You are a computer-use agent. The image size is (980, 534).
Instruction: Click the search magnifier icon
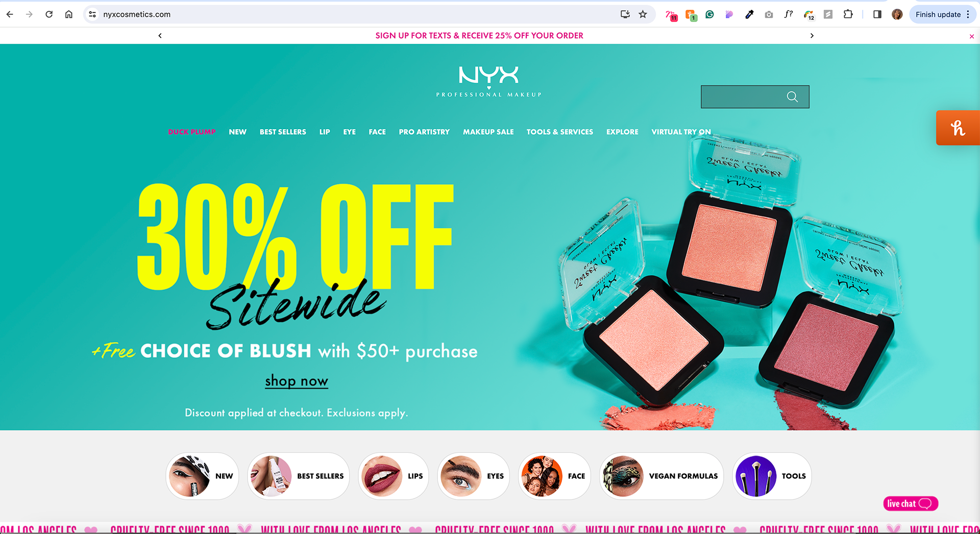click(x=792, y=97)
